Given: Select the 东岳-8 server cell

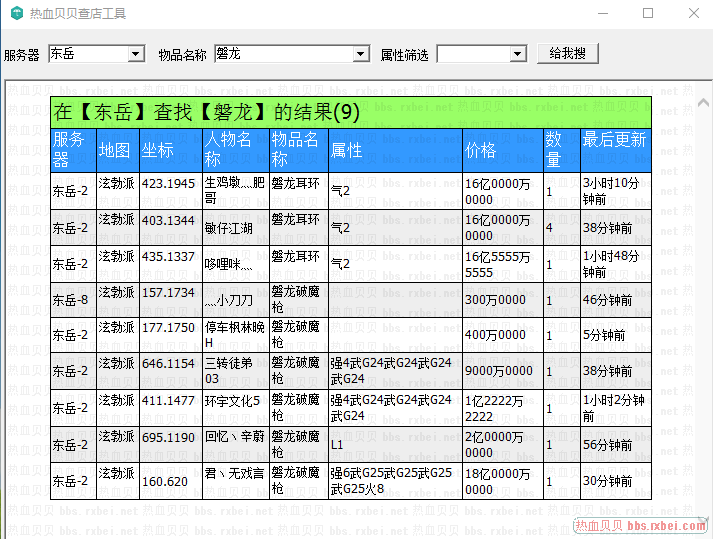Looking at the screenshot, I should tap(72, 300).
